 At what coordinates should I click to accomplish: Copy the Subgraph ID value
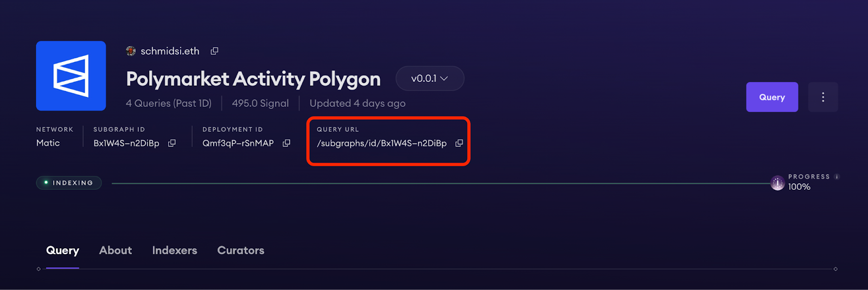(172, 143)
